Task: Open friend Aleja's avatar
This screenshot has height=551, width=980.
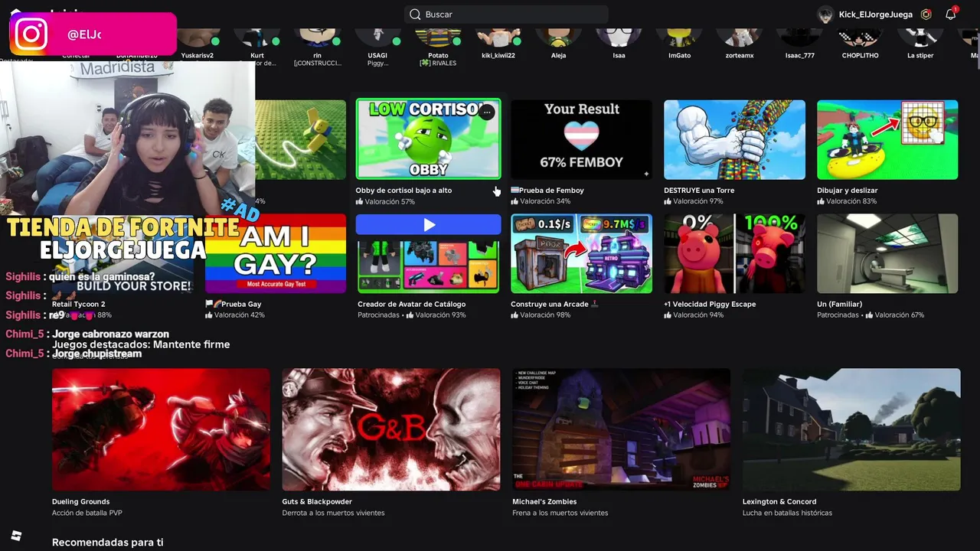Action: (x=559, y=37)
